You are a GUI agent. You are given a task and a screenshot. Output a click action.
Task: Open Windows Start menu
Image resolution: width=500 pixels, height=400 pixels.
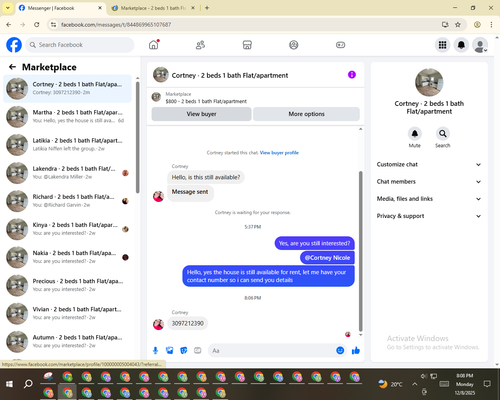9,384
